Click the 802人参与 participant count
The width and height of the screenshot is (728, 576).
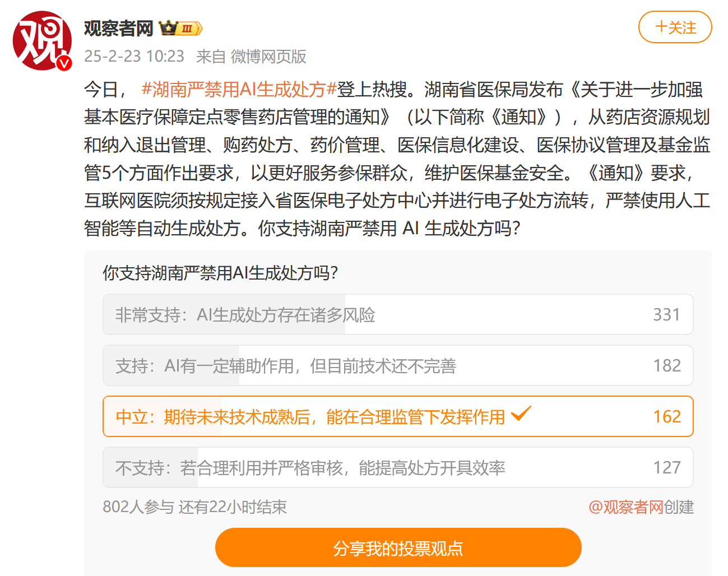click(138, 507)
